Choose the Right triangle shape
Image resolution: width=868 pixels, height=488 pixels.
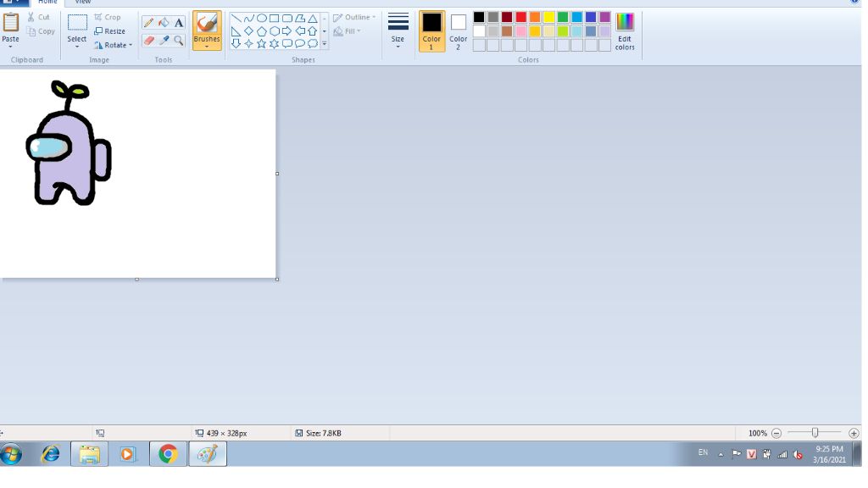[236, 31]
